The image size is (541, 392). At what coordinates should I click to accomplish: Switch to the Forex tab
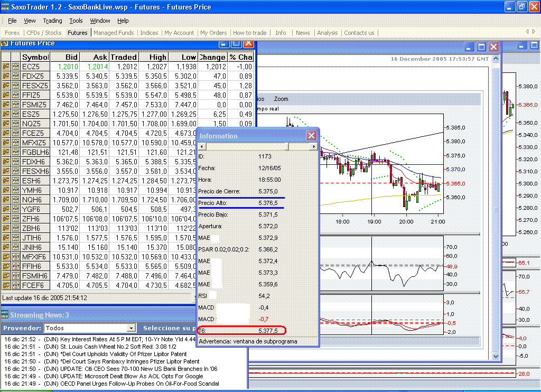pos(12,33)
